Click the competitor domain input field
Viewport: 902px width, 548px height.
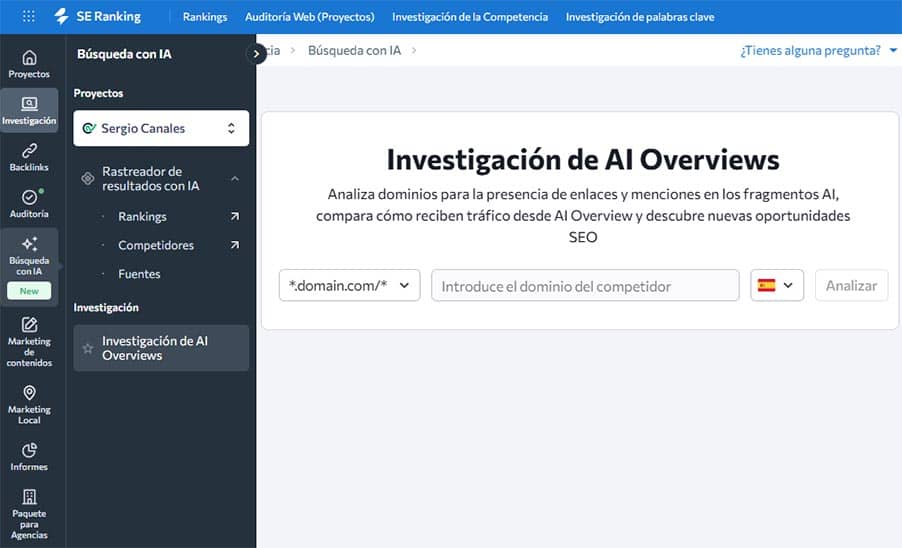pyautogui.click(x=585, y=286)
